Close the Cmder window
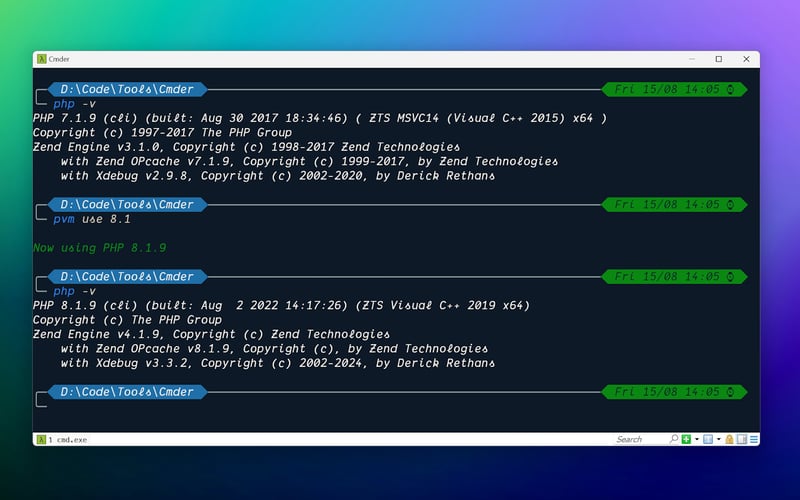The width and height of the screenshot is (800, 500). (746, 59)
